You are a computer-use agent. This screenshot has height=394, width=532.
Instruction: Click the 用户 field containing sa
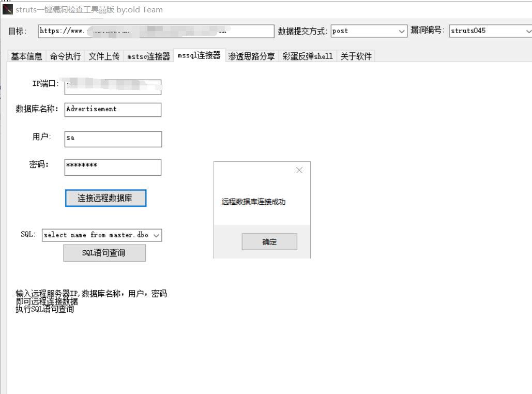point(113,139)
